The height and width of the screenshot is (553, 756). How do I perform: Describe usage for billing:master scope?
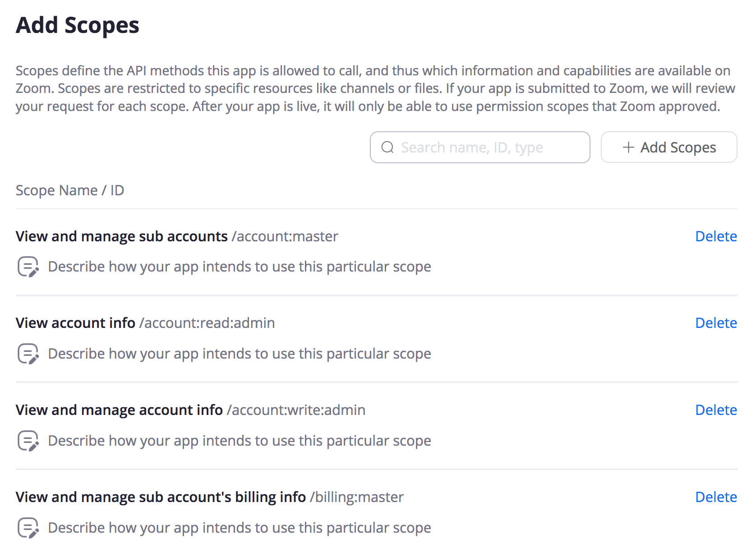[x=239, y=528]
